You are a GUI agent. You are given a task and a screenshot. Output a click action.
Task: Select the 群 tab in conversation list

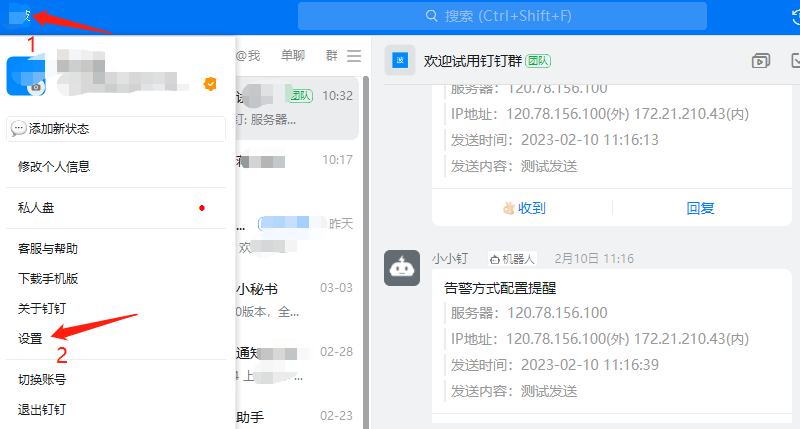[x=331, y=56]
